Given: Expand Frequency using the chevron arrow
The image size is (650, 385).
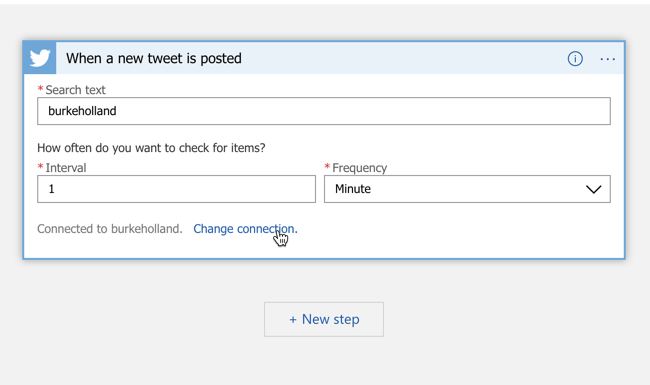Looking at the screenshot, I should pyautogui.click(x=593, y=189).
